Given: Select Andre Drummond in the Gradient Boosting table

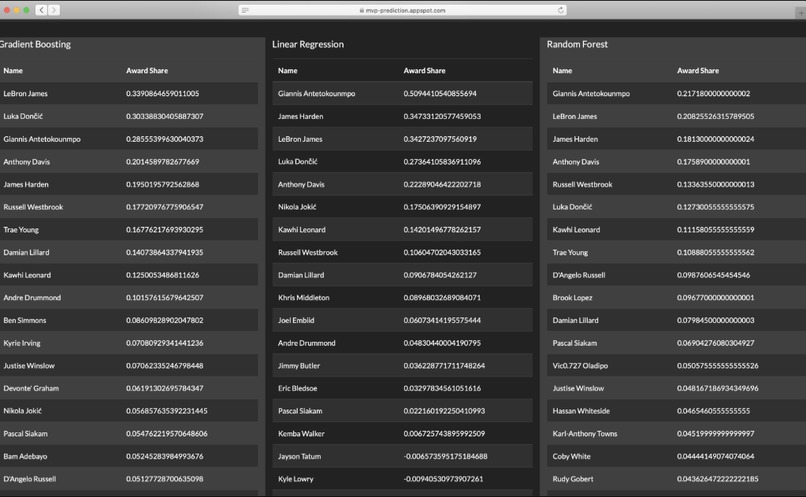Looking at the screenshot, I should click(32, 298).
